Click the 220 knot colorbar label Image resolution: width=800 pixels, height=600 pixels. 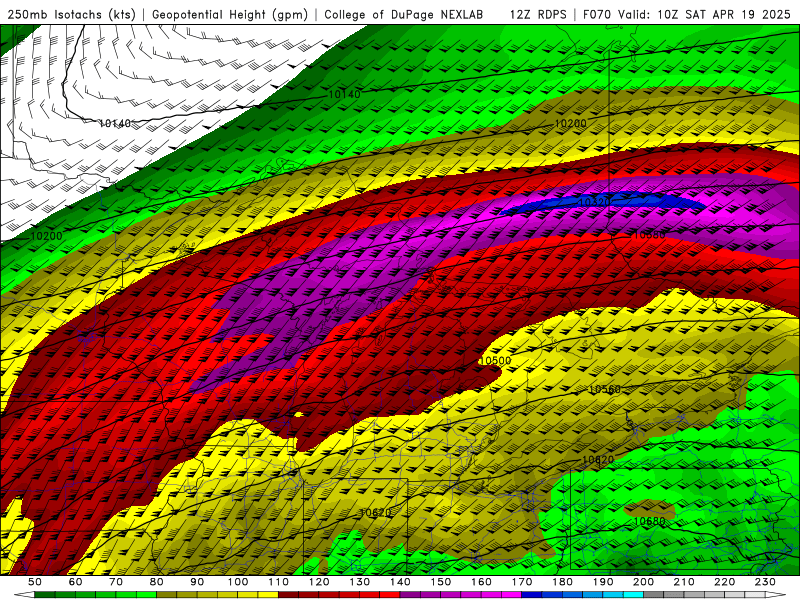724,582
